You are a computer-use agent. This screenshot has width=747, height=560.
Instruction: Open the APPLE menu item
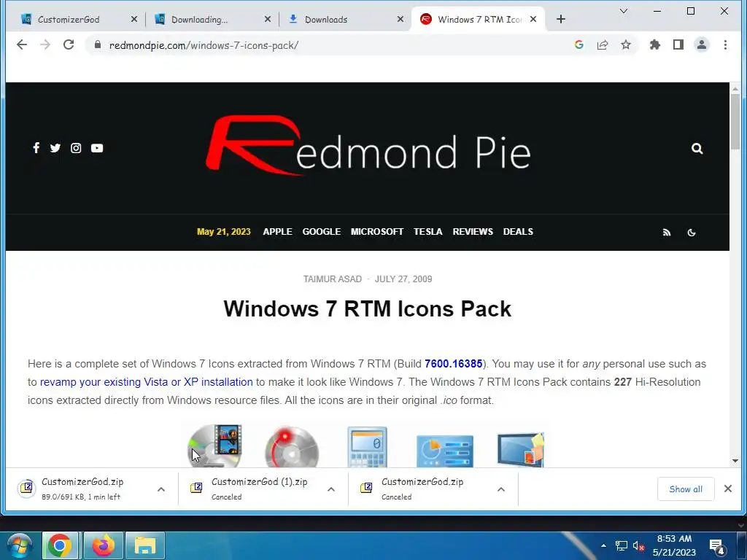(x=277, y=232)
